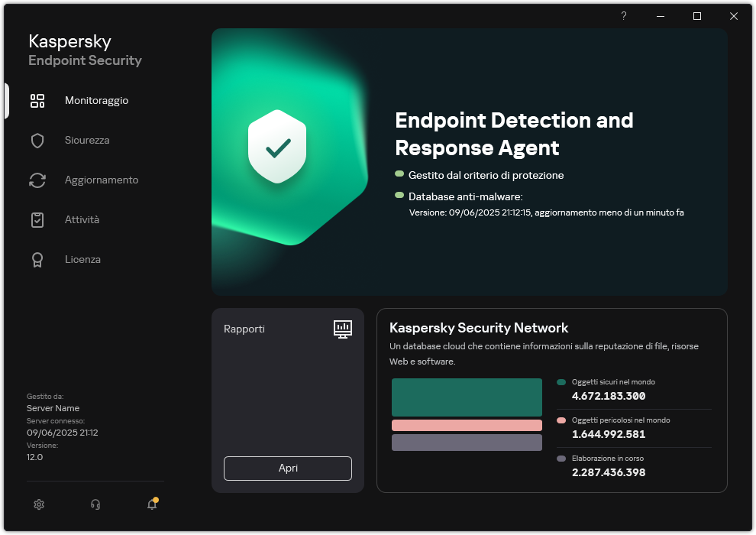Click the Monitoraggio dashboard icon

[37, 101]
